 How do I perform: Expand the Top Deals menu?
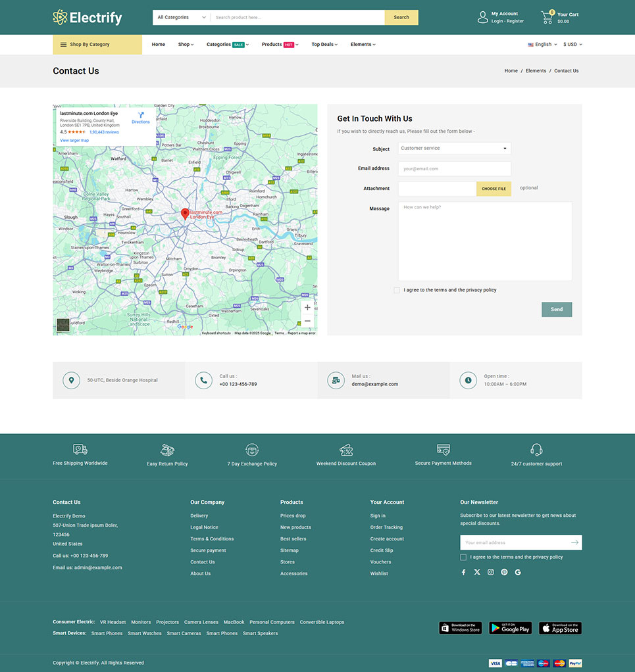click(x=324, y=45)
